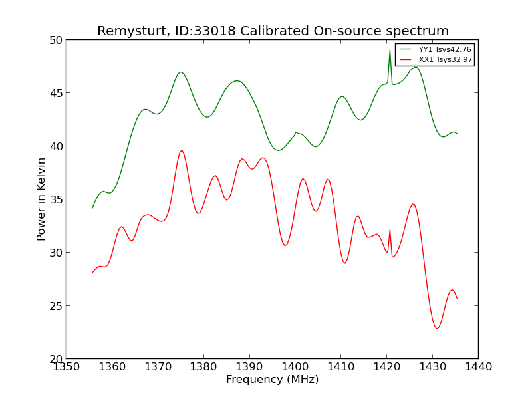Click the green YY1 spike near 1421 MHz
Image resolution: width=532 pixels, height=399 pixels.
[x=390, y=51]
